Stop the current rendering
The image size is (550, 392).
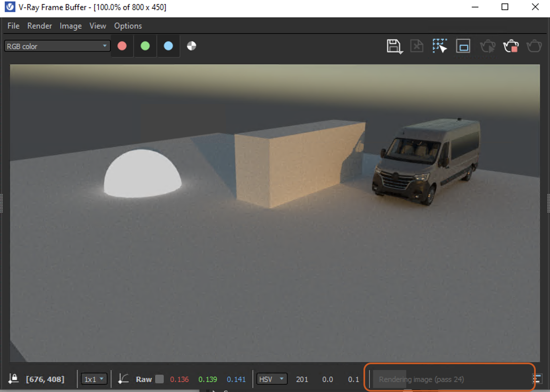point(511,46)
